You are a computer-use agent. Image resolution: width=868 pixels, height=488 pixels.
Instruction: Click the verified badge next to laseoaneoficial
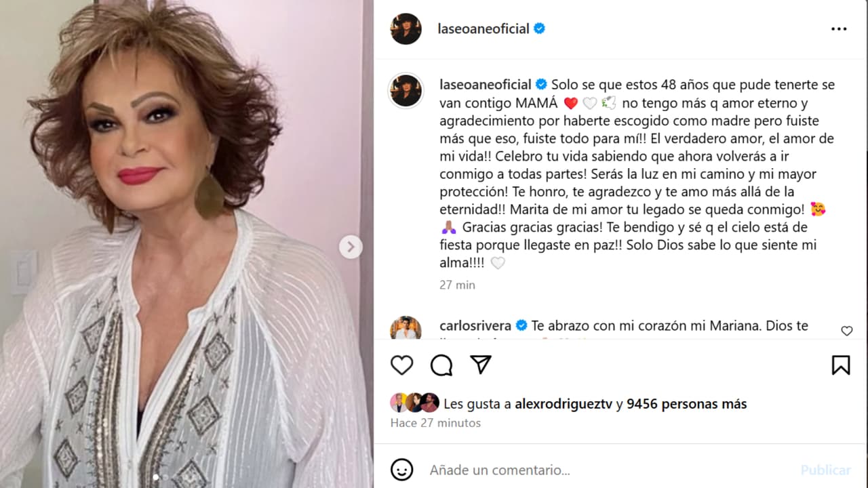pyautogui.click(x=539, y=28)
